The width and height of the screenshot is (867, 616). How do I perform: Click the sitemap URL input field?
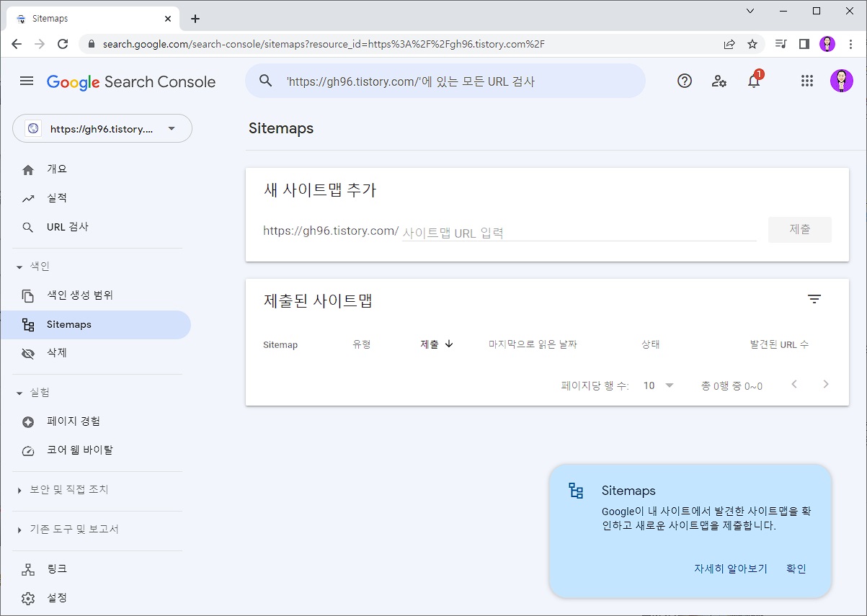coord(579,232)
